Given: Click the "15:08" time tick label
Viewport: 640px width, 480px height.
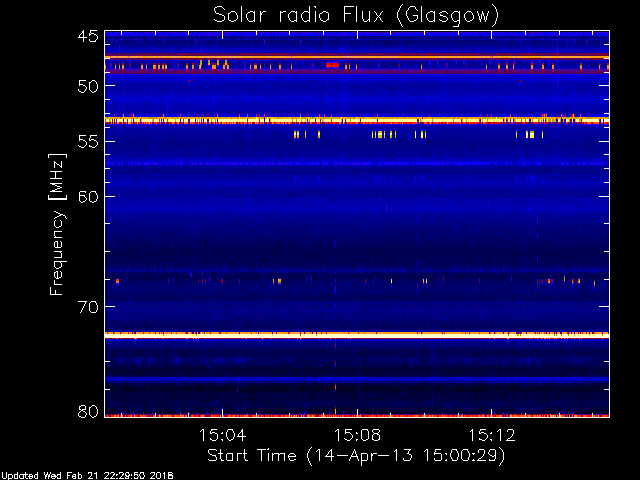Looking at the screenshot, I should 357,435.
